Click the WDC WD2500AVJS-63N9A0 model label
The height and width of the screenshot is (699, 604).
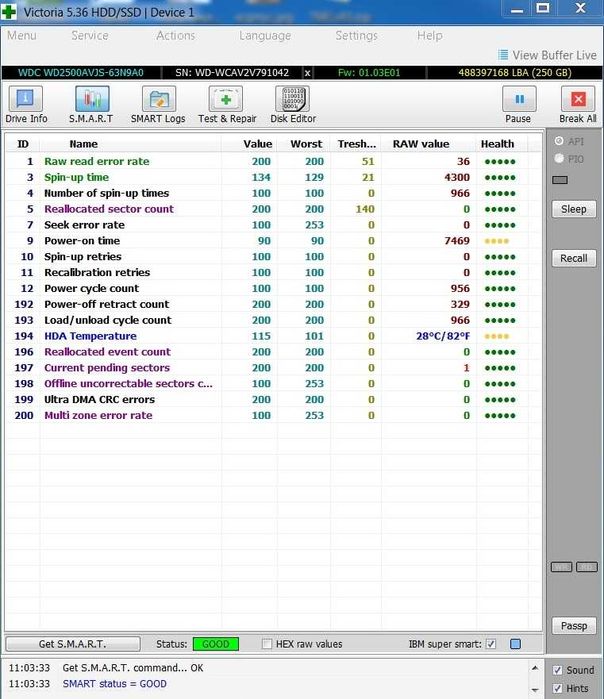click(81, 73)
